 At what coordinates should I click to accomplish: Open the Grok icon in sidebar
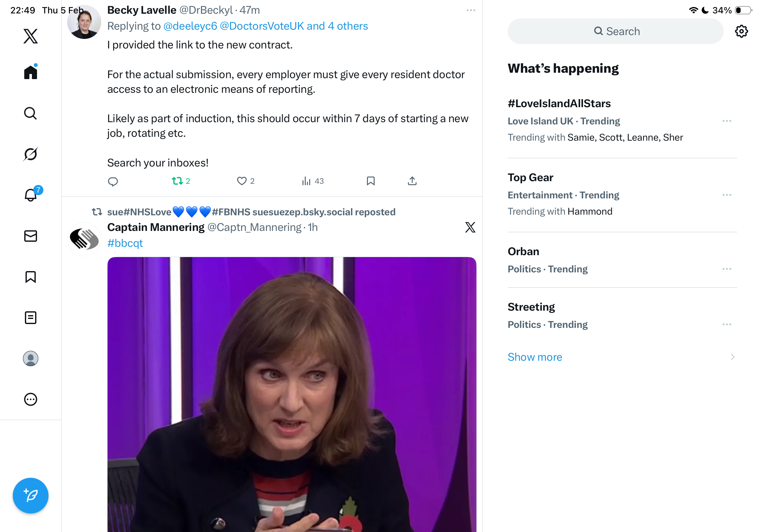31,154
